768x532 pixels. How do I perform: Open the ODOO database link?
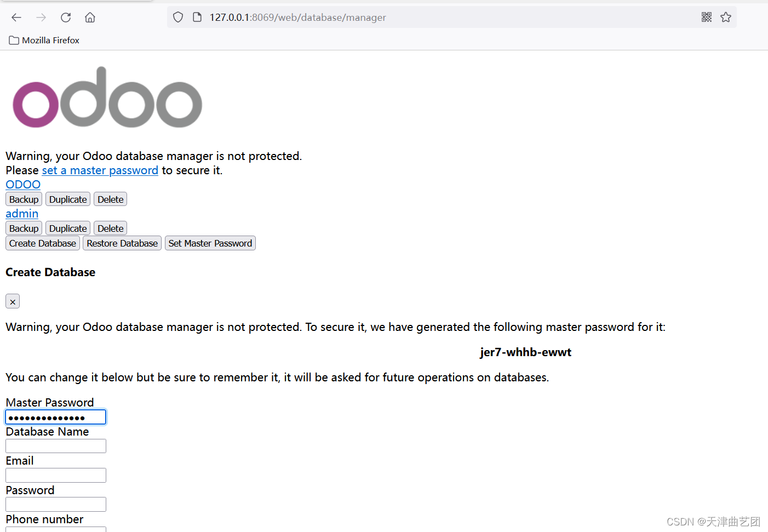pos(22,185)
